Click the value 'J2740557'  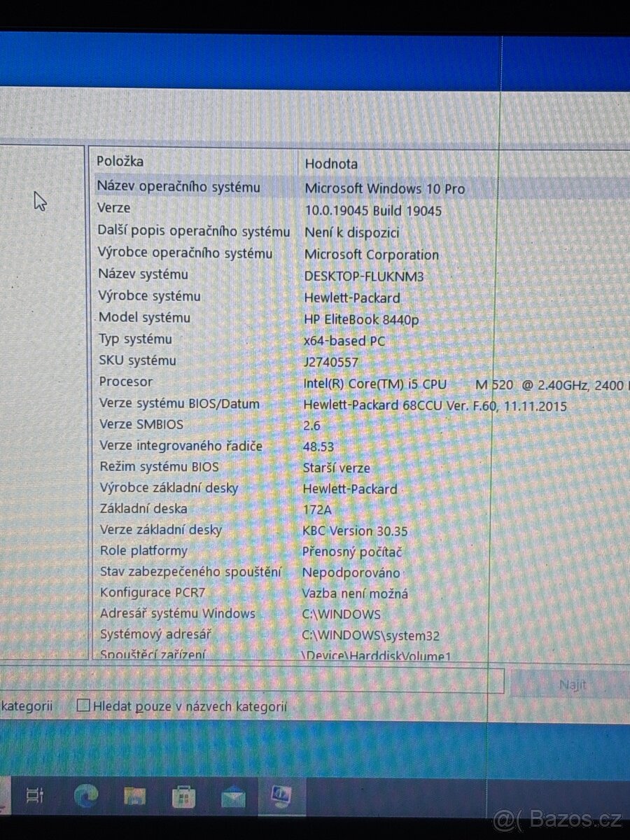[x=331, y=363]
